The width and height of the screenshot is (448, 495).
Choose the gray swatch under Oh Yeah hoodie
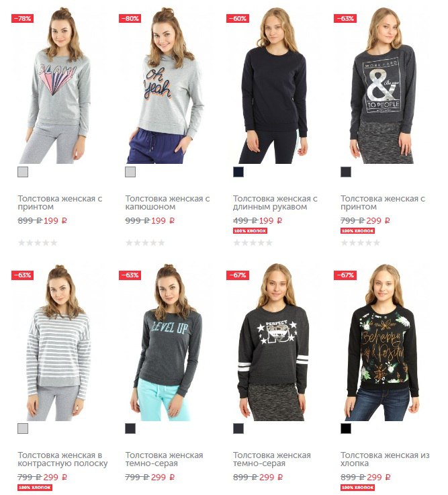(x=130, y=172)
